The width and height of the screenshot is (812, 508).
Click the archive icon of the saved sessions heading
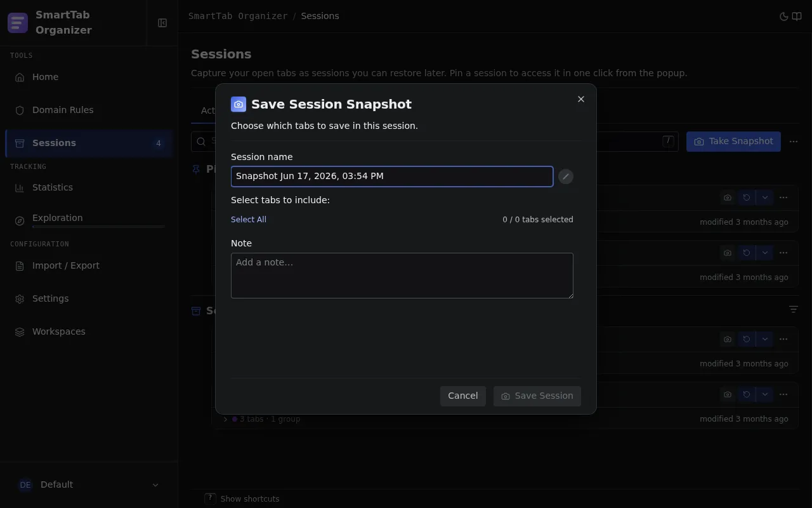coord(196,311)
